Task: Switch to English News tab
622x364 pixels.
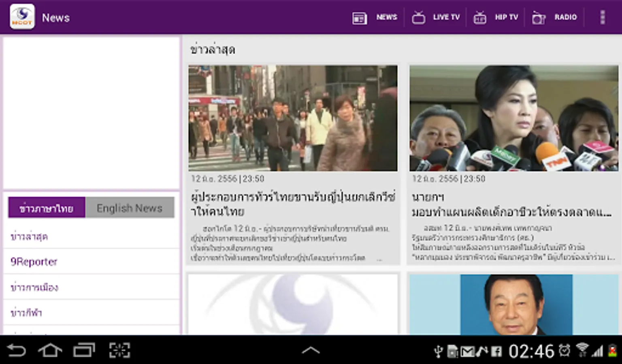Action: pos(130,208)
